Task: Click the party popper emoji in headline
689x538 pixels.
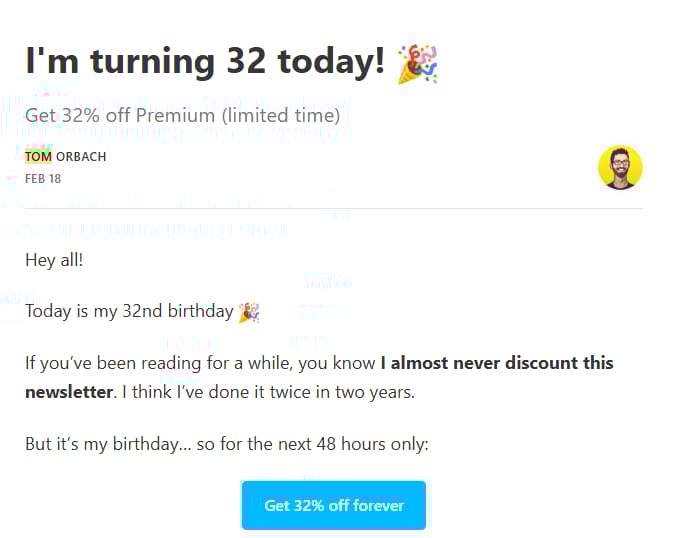Action: 416,63
